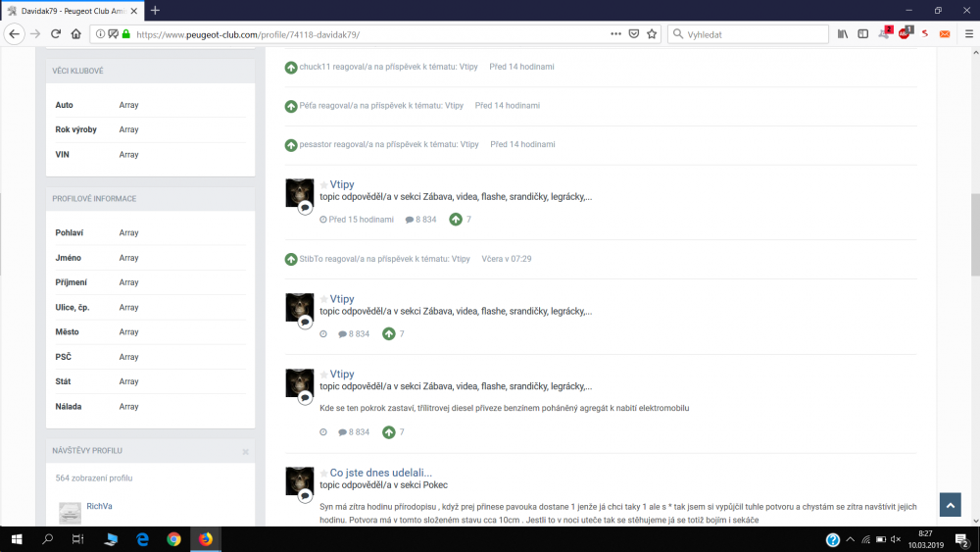980x552 pixels.
Task: Open the Windows notification center
Action: click(x=962, y=539)
